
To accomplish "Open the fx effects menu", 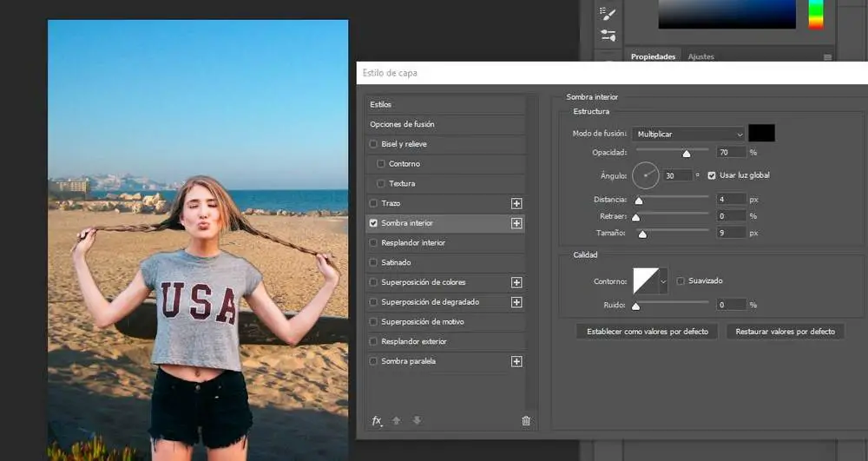I will pos(377,421).
